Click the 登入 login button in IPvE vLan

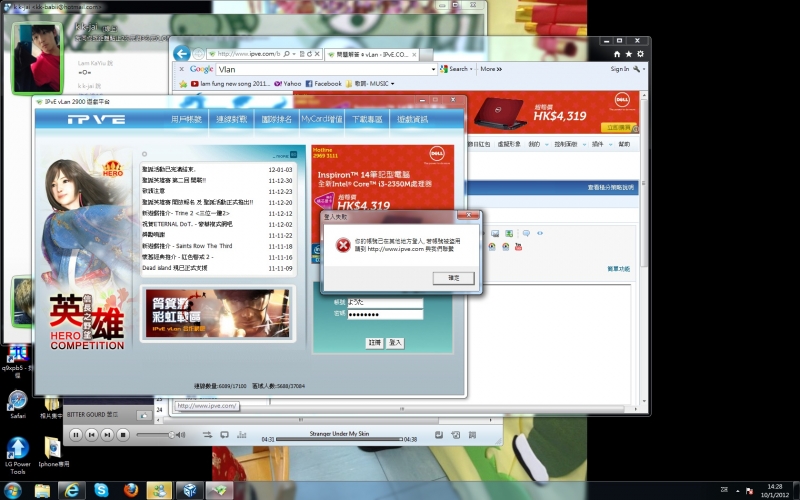click(395, 343)
